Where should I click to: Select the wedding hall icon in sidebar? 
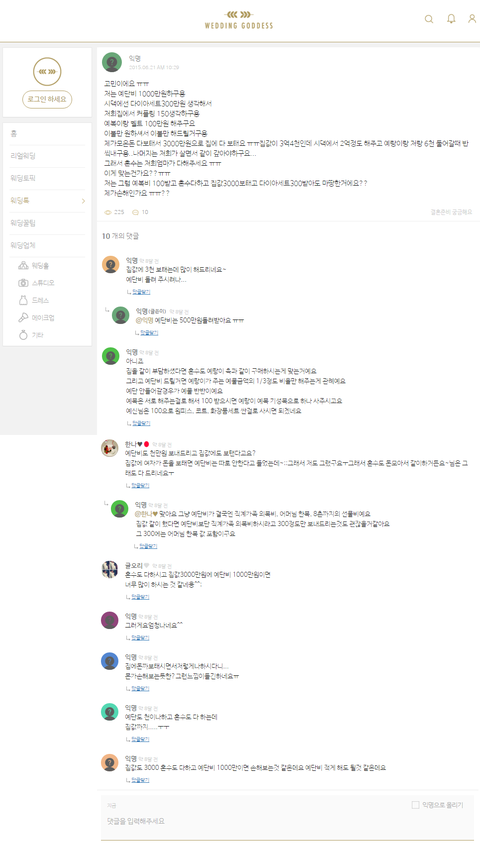point(23,265)
